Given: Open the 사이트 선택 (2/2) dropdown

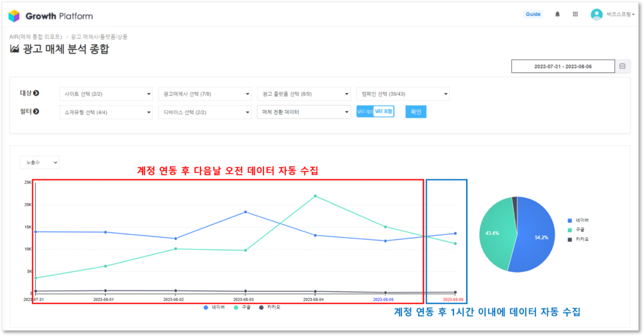Looking at the screenshot, I should [106, 94].
